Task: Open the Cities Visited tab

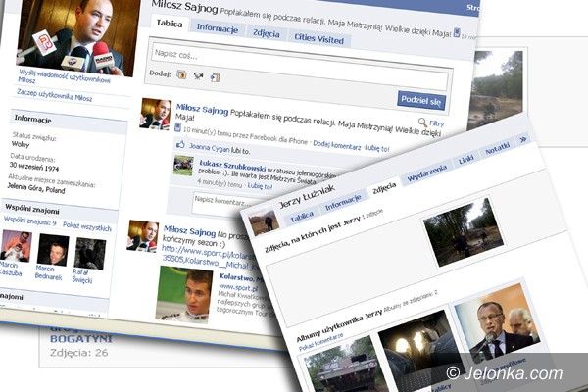Action: pyautogui.click(x=318, y=38)
